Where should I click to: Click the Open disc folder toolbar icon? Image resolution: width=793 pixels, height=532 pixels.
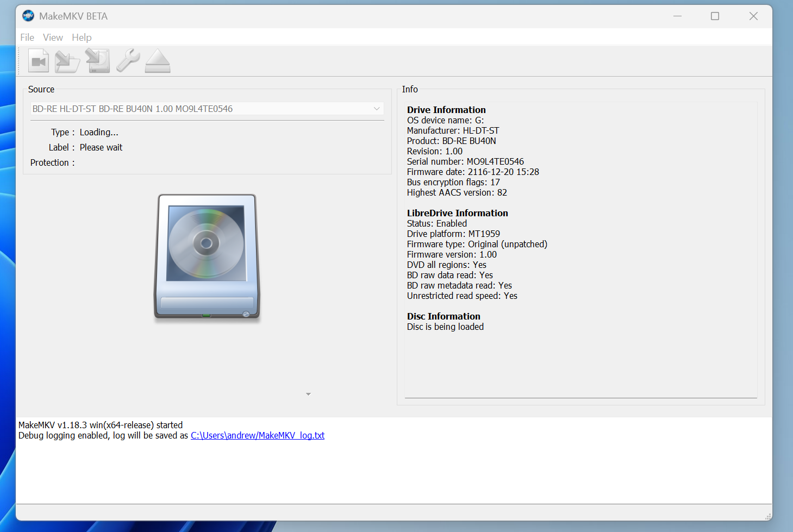67,61
